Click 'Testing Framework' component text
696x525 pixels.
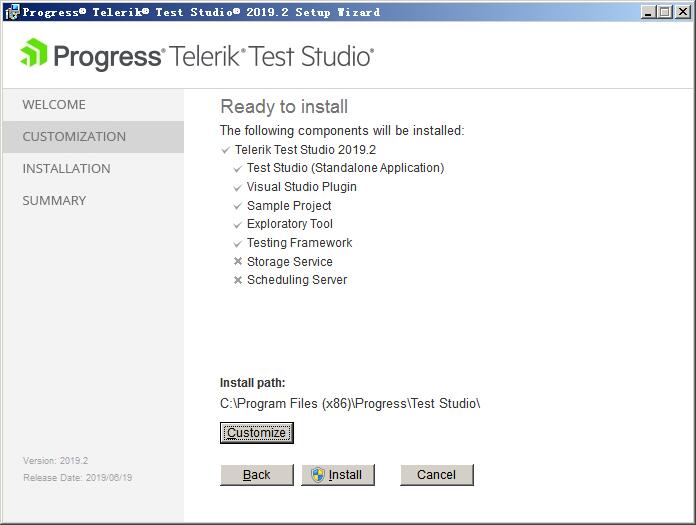pyautogui.click(x=300, y=243)
